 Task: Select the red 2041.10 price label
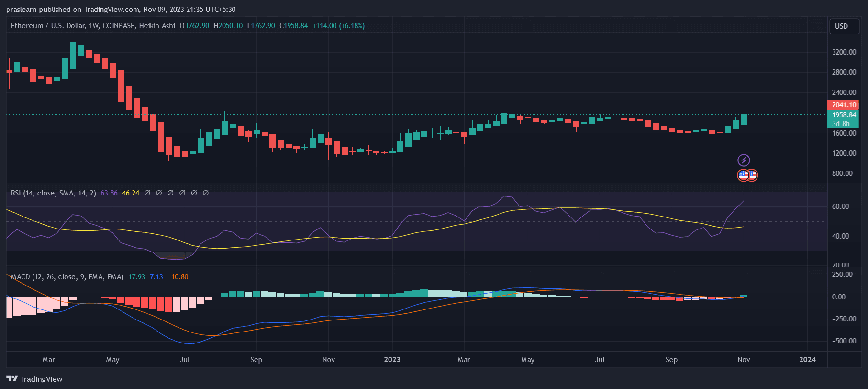[843, 105]
